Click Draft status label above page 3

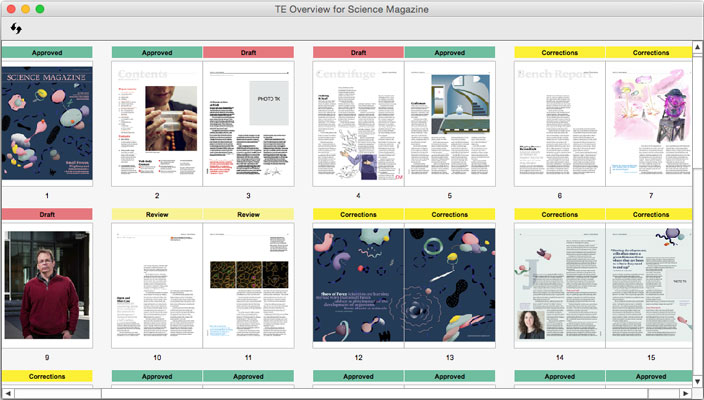pyautogui.click(x=248, y=53)
